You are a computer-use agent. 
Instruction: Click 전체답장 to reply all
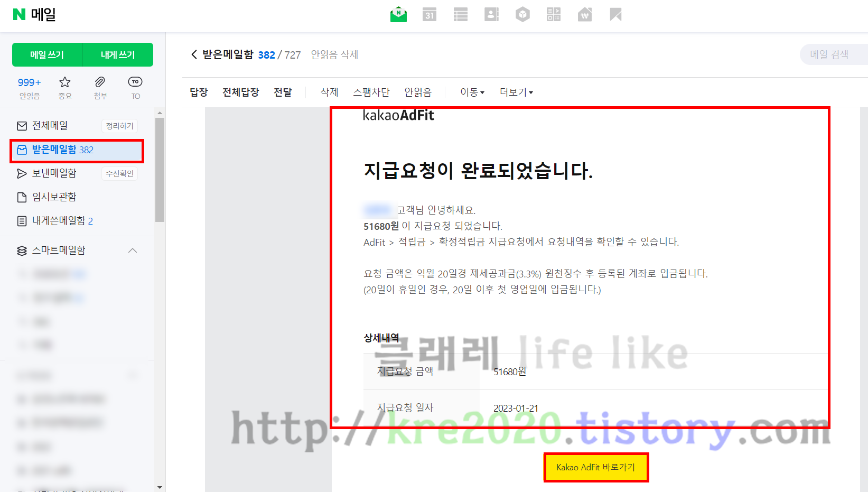[241, 92]
